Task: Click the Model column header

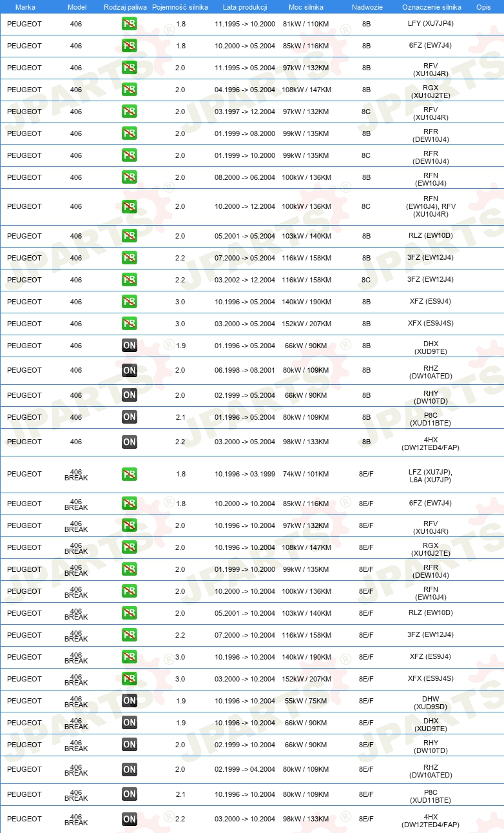Action: tap(76, 7)
